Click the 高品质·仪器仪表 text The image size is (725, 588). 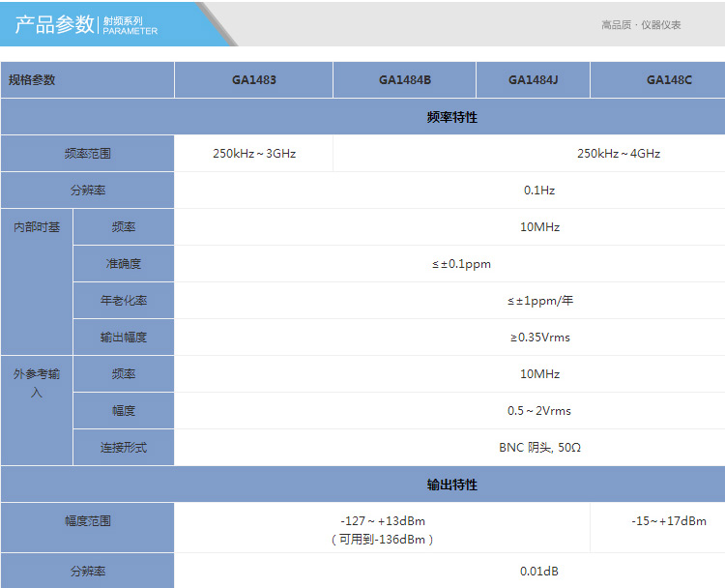click(640, 25)
